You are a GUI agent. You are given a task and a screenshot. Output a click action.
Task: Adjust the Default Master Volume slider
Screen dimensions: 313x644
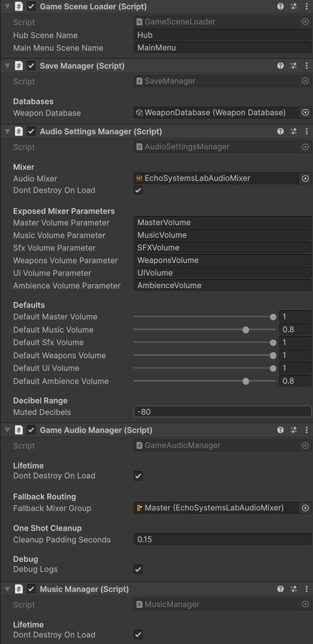coord(204,317)
